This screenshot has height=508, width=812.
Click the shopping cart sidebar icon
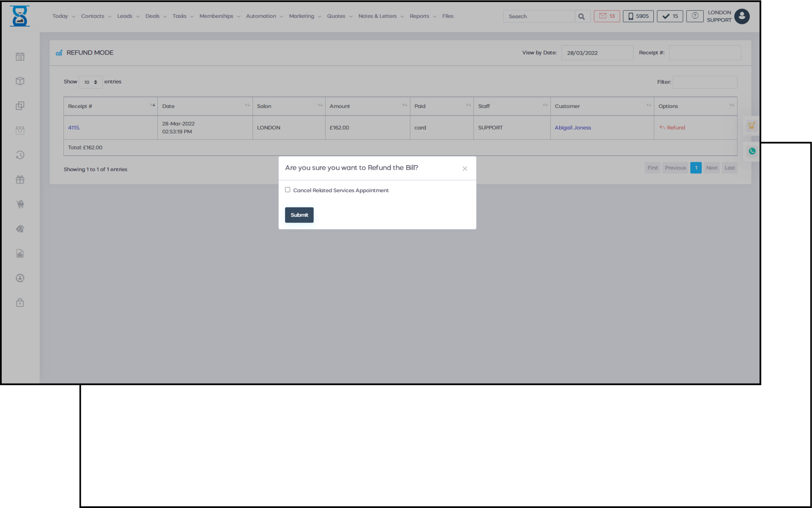[x=20, y=204]
